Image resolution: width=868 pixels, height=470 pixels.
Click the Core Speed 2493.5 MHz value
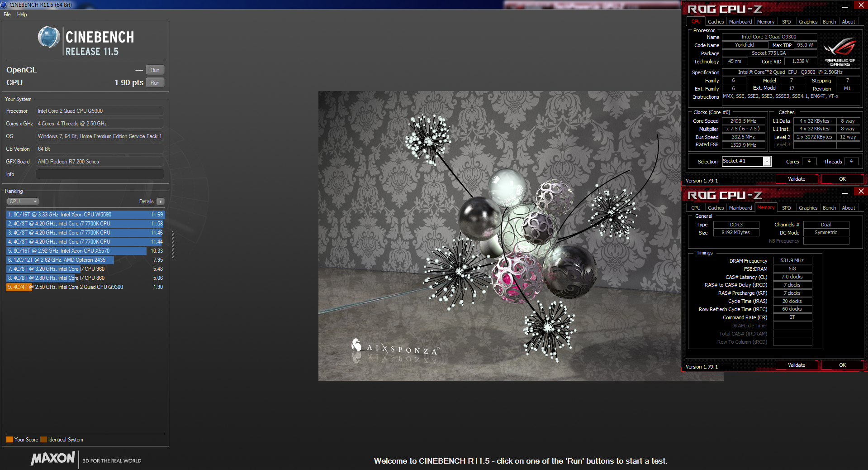pyautogui.click(x=743, y=121)
